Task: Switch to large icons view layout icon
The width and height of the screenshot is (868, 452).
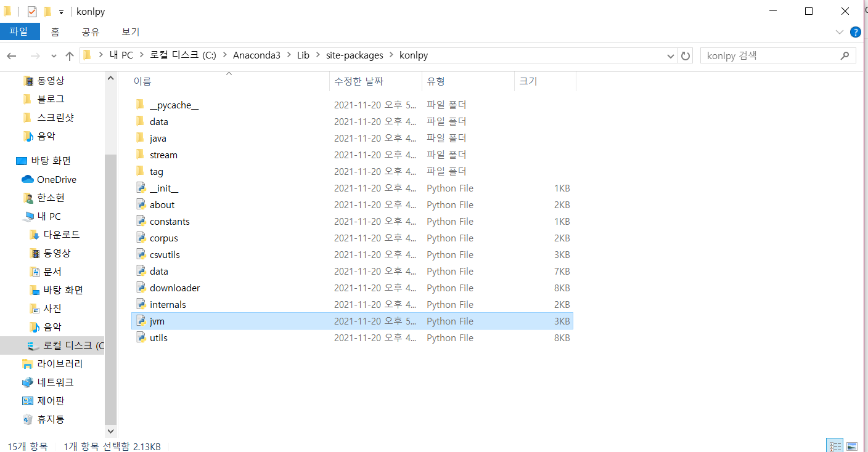Action: [x=852, y=446]
